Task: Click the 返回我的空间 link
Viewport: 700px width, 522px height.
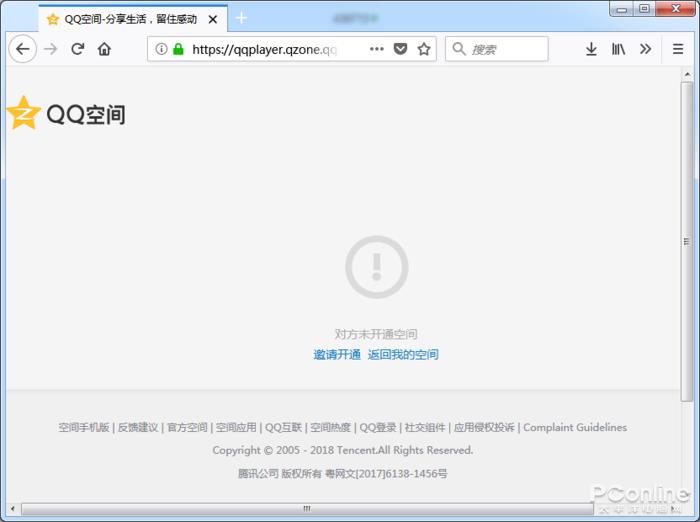Action: (403, 355)
